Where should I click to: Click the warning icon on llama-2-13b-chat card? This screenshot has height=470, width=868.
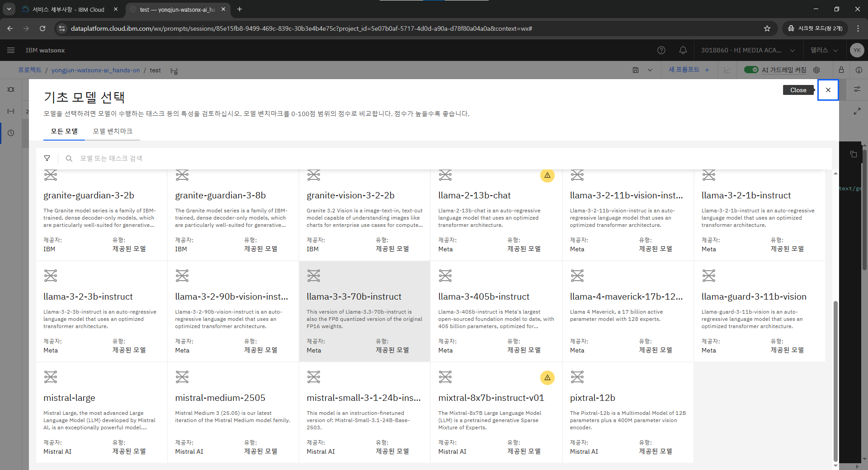tap(547, 175)
